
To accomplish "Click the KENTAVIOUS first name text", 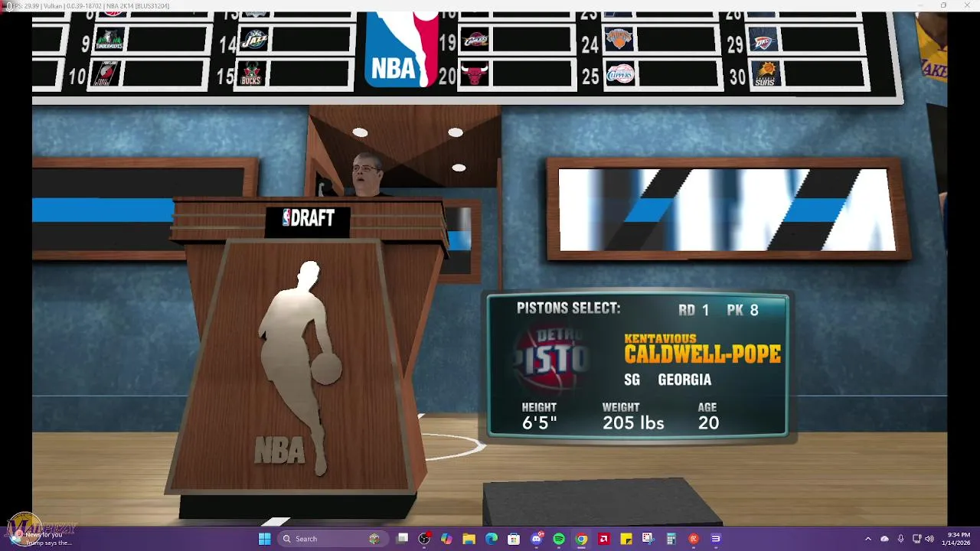I will tap(660, 338).
